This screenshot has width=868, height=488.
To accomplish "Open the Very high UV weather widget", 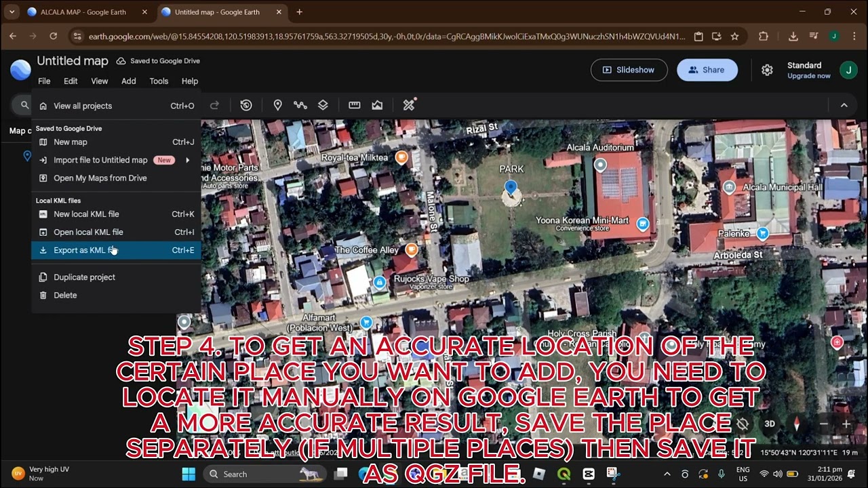I will [x=41, y=474].
